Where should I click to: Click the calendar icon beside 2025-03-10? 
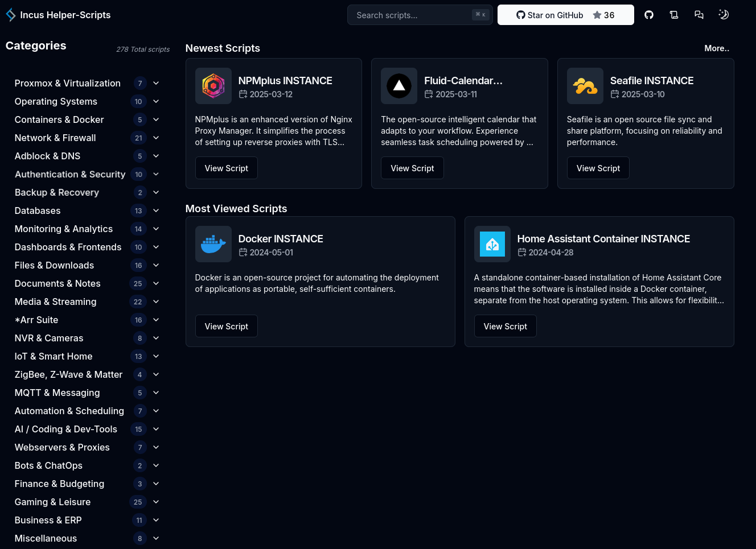tap(615, 94)
